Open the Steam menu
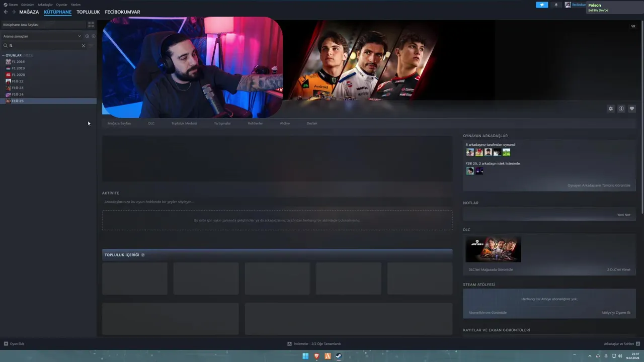This screenshot has width=644, height=362. coord(13,5)
